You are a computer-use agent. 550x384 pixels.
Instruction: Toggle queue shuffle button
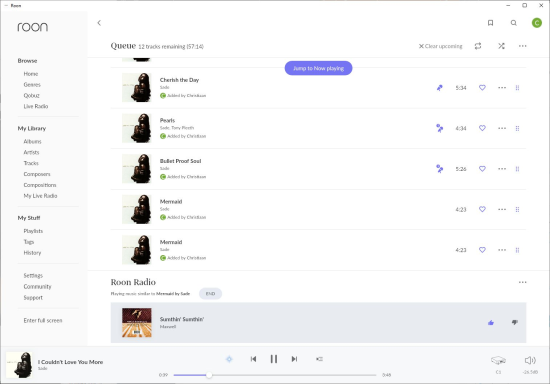click(501, 46)
